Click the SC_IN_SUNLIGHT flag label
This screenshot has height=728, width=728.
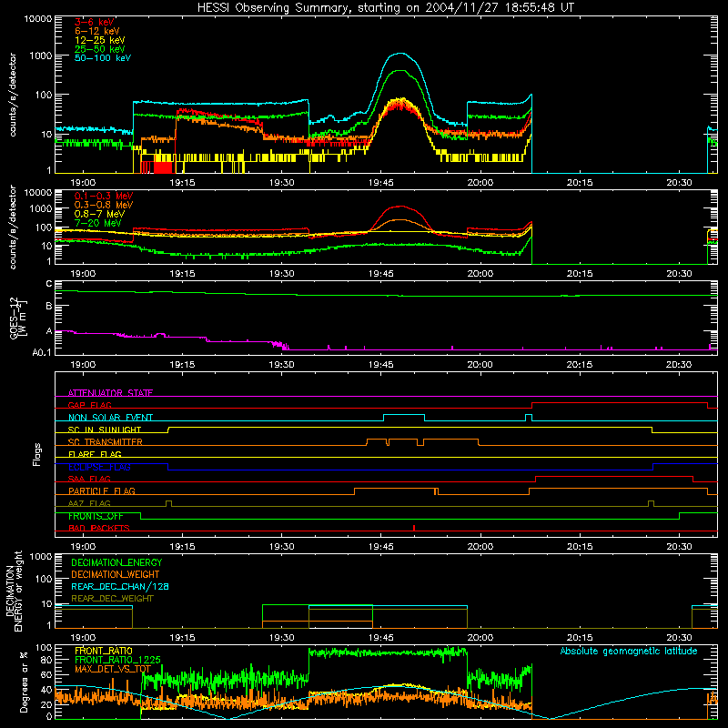[105, 430]
